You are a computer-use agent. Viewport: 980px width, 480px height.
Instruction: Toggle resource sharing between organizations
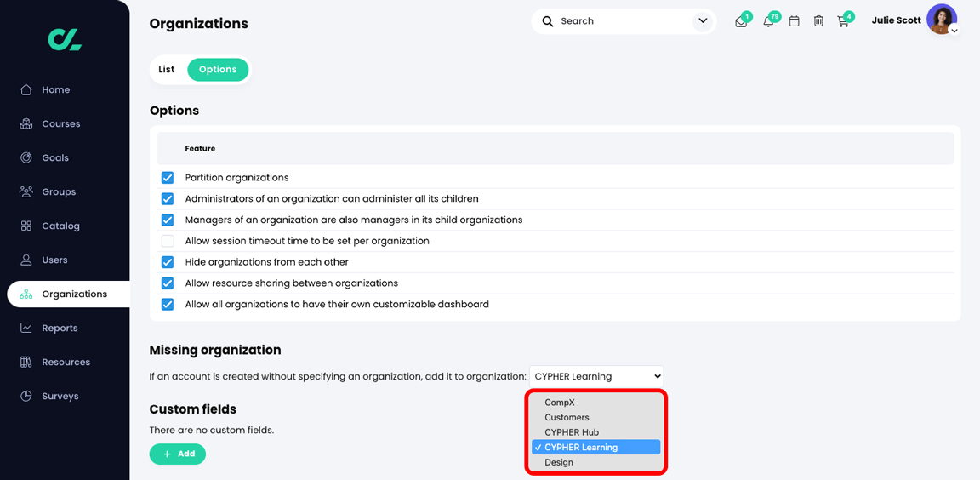click(168, 283)
